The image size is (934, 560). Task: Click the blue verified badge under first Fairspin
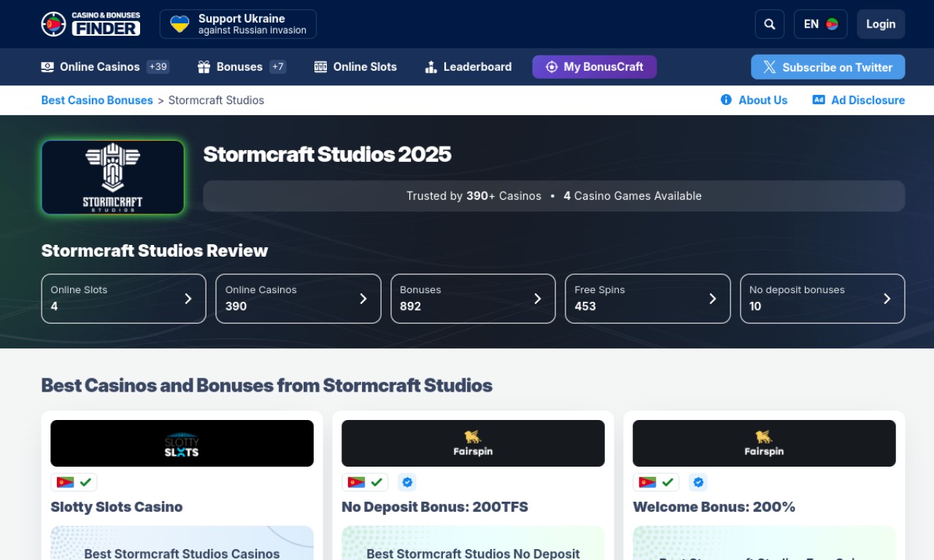(x=407, y=482)
